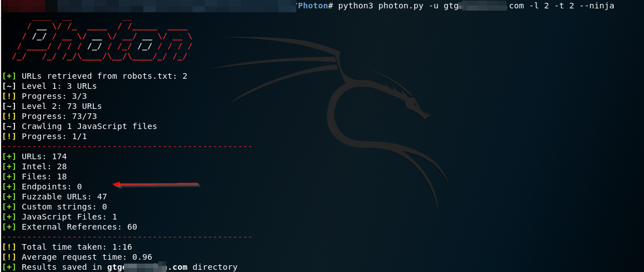
Task: Click the 'Photon#' shell prompt
Action: 315,6
